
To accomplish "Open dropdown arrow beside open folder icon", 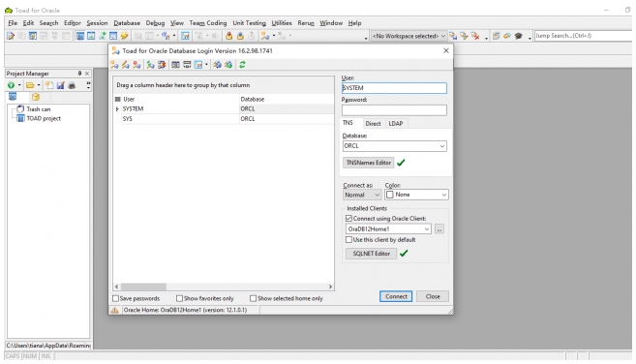I will [x=39, y=85].
